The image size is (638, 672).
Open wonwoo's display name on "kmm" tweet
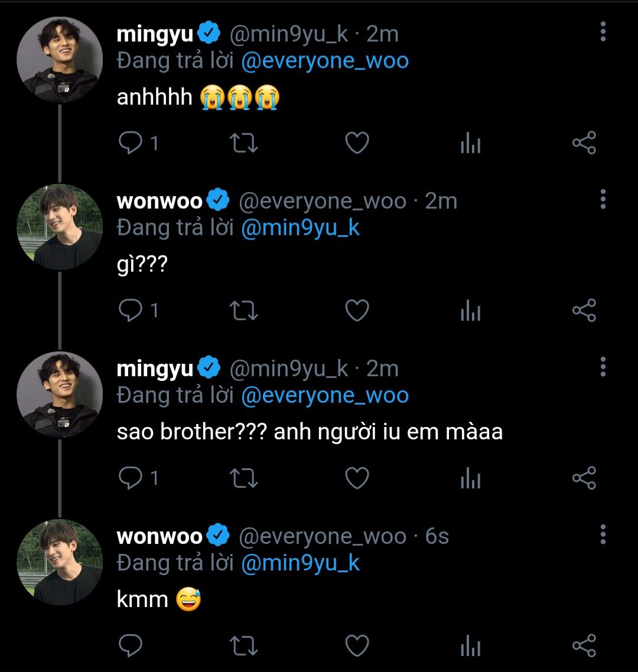pyautogui.click(x=159, y=536)
